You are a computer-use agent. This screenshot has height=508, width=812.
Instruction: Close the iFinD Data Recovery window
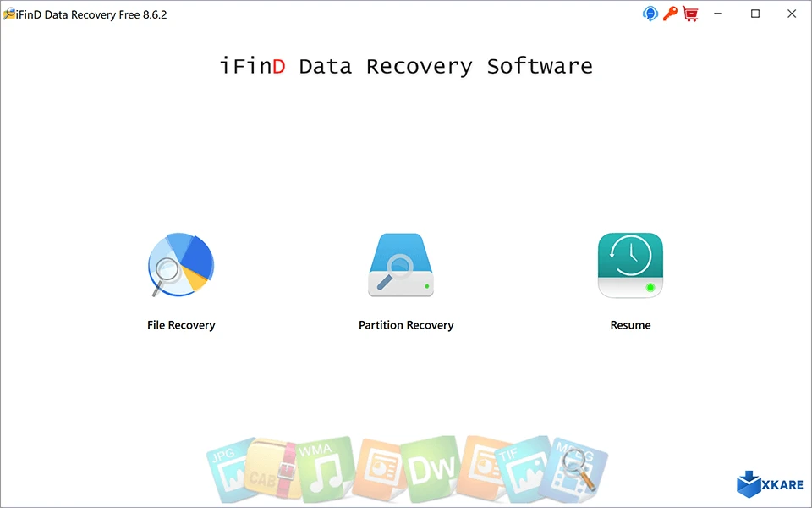pos(792,14)
